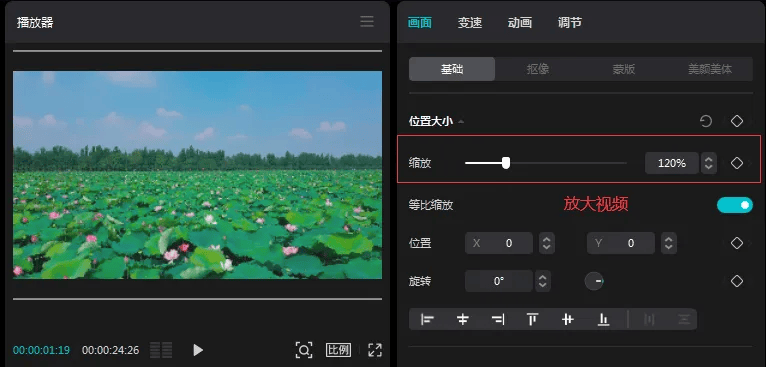Click the 旋转 stepper arrows
This screenshot has width=766, height=367.
tap(543, 281)
